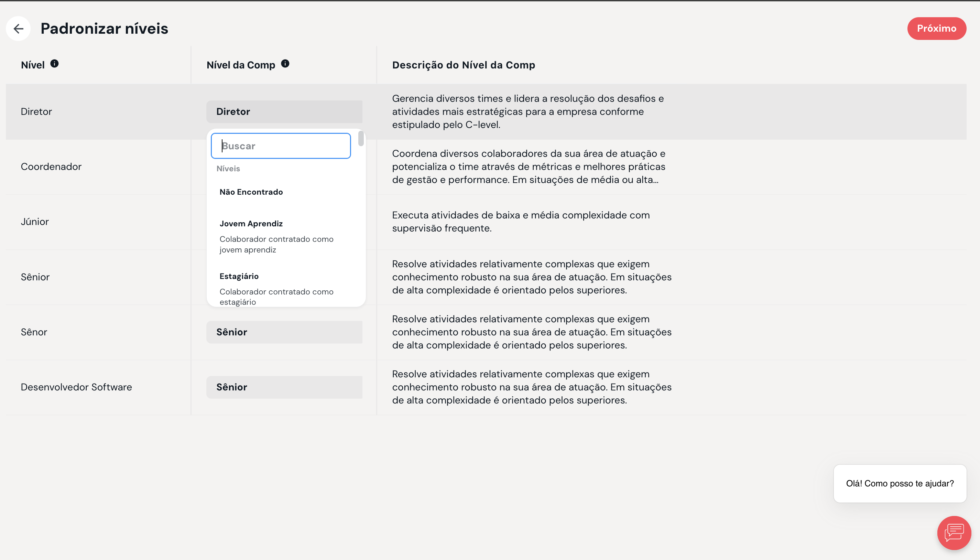The height and width of the screenshot is (560, 980).
Task: Click the Coordenador description 'Coordena diversos colaboradores'
Action: click(x=529, y=166)
